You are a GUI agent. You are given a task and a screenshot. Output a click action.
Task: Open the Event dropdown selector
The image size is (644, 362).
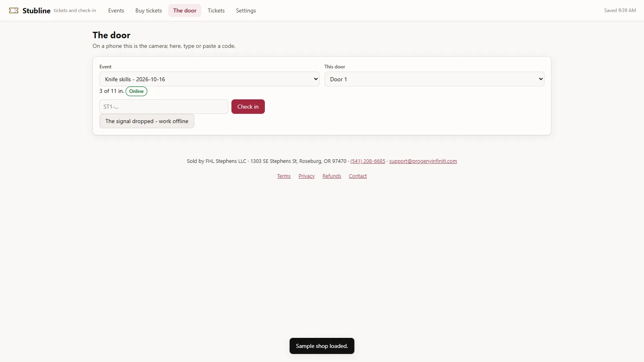pos(209,79)
